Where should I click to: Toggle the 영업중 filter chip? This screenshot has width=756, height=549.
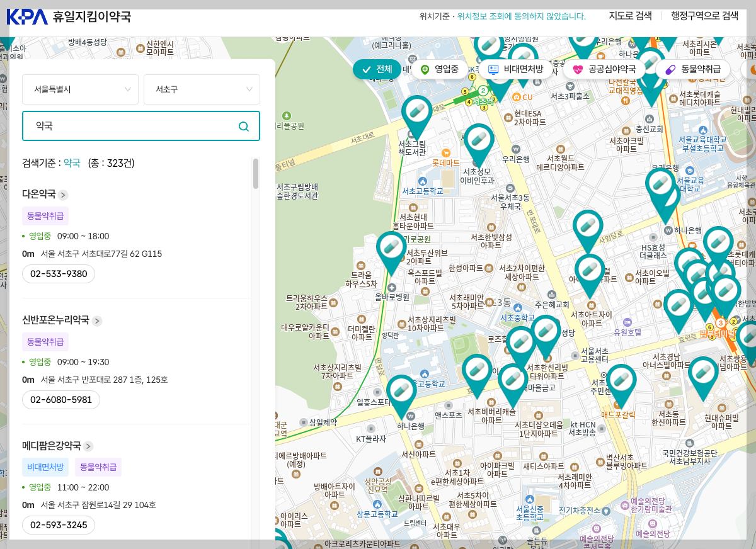[441, 69]
